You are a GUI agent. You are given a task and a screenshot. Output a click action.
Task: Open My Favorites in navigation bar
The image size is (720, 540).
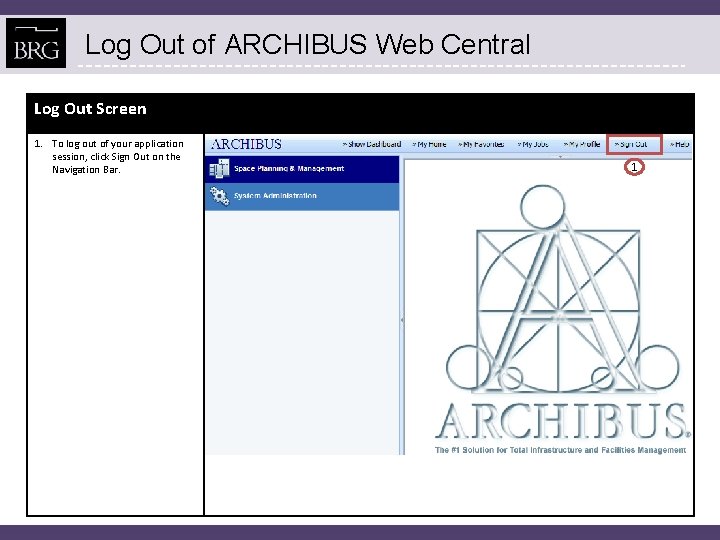pos(481,144)
